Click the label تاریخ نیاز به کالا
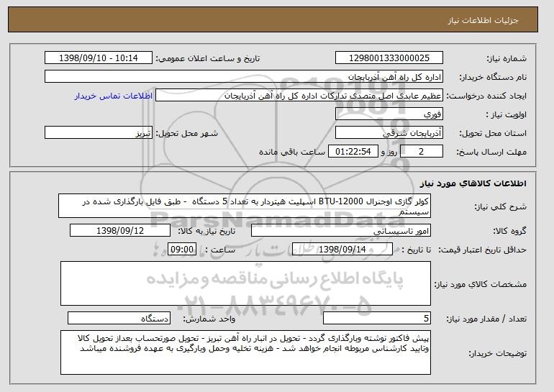Viewport: 554px width, 392px height. [206, 232]
